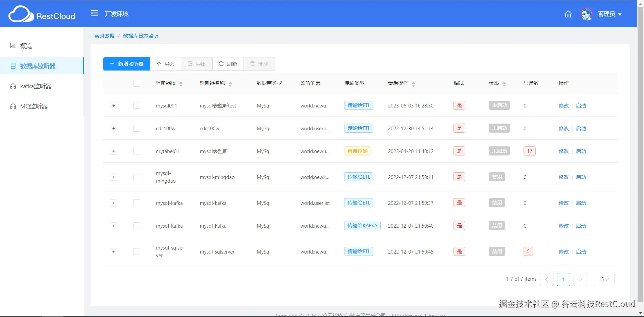Check the mysql-mingdao row checkbox
The image size is (644, 317).
coord(137,177)
